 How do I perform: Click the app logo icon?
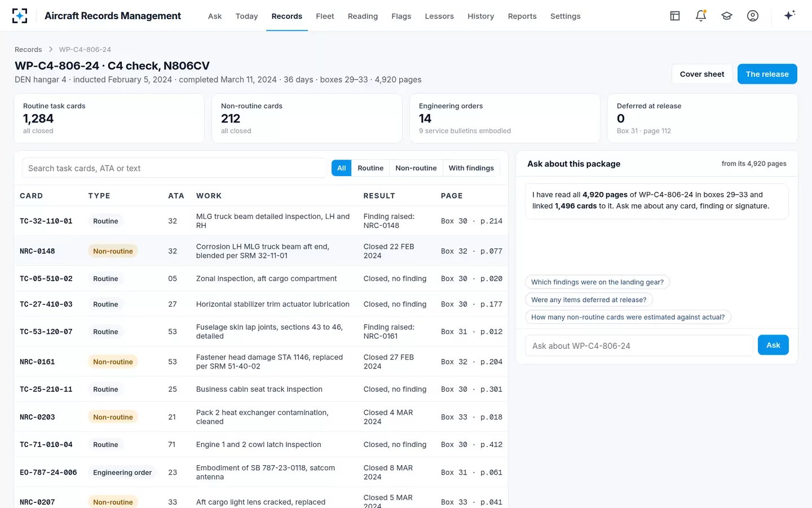click(20, 16)
